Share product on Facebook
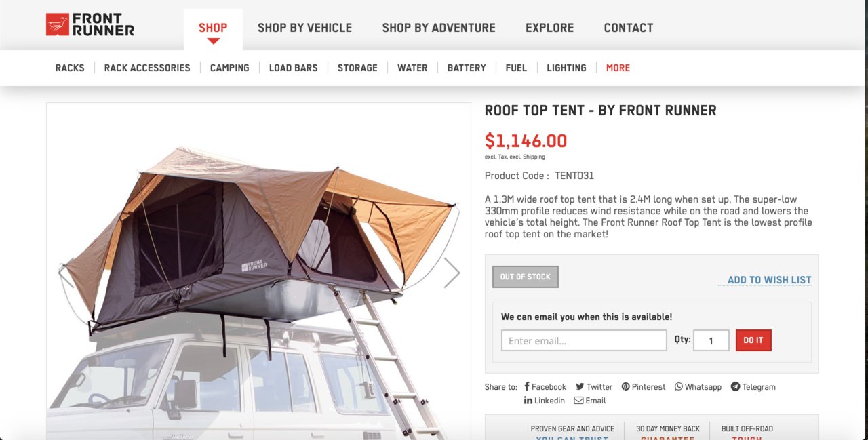Image resolution: width=868 pixels, height=440 pixels. click(545, 387)
